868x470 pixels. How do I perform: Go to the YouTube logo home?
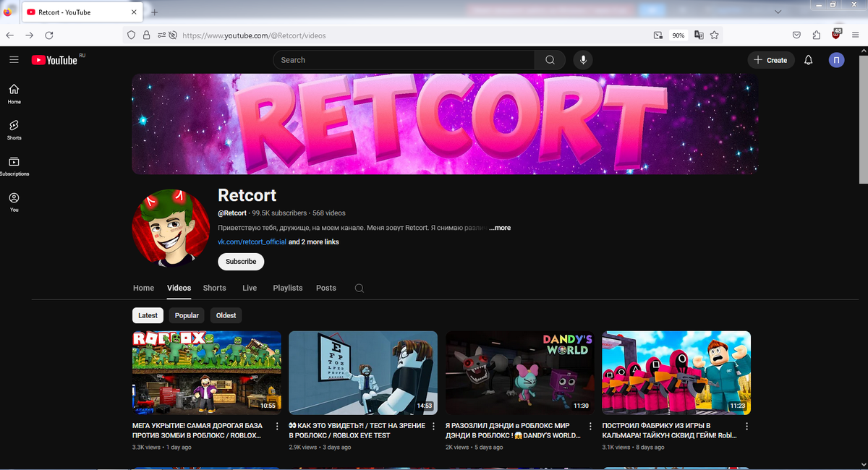coord(54,60)
